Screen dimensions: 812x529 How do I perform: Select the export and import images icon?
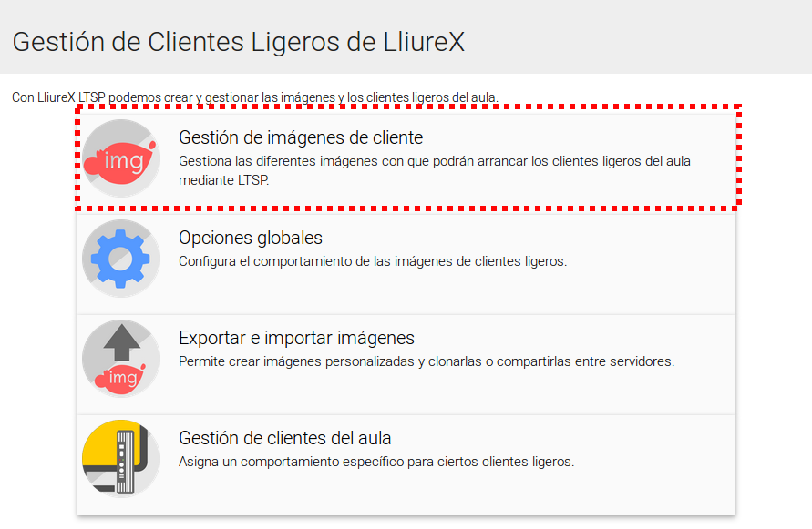point(121,359)
